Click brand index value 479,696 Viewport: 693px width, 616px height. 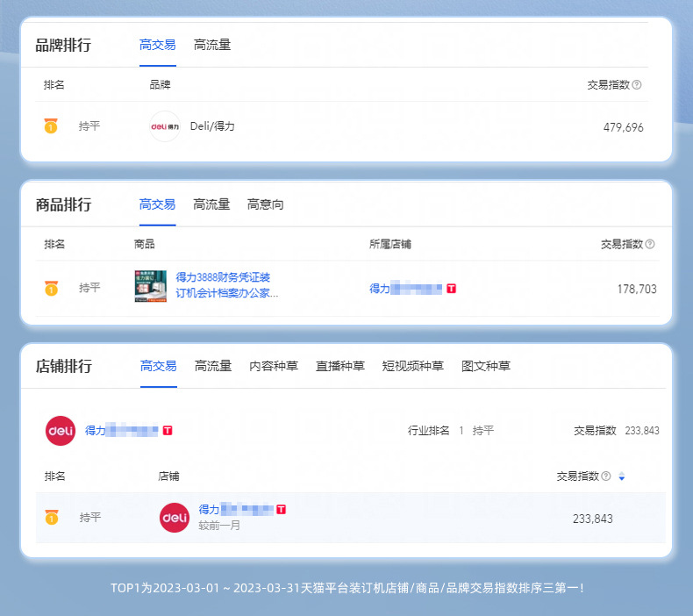(x=624, y=127)
